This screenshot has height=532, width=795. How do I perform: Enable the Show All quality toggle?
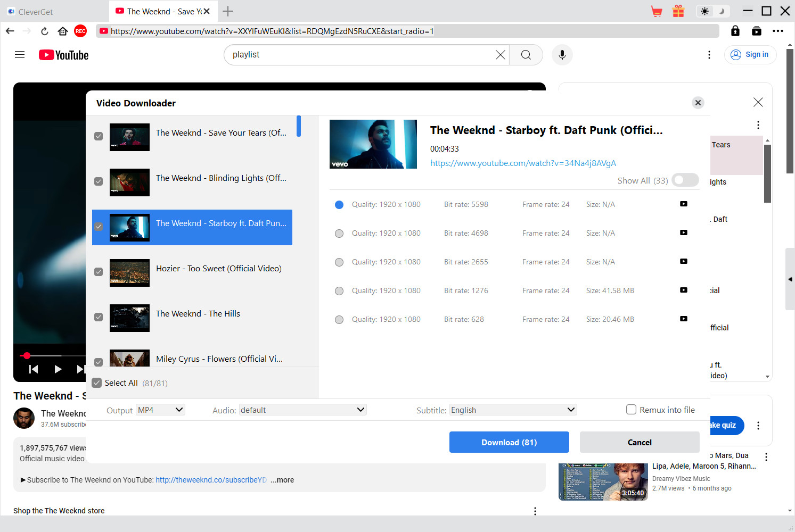pos(685,180)
